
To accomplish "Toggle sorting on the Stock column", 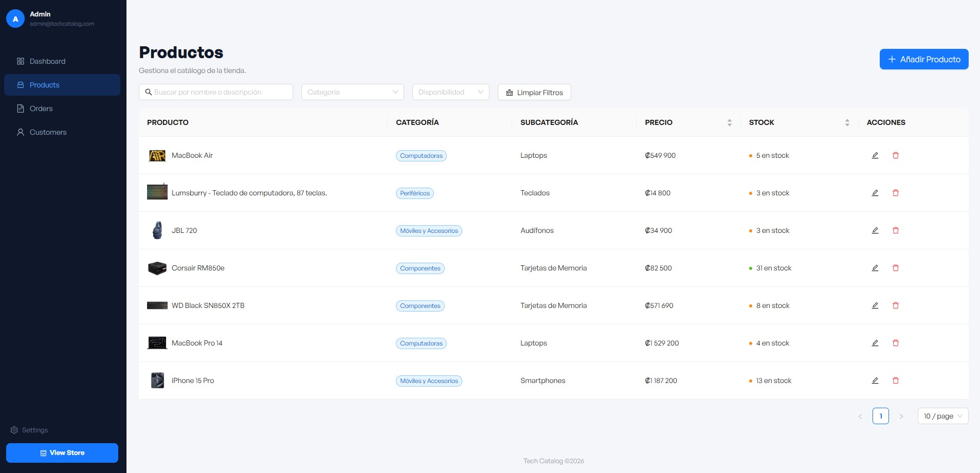I will (x=847, y=122).
